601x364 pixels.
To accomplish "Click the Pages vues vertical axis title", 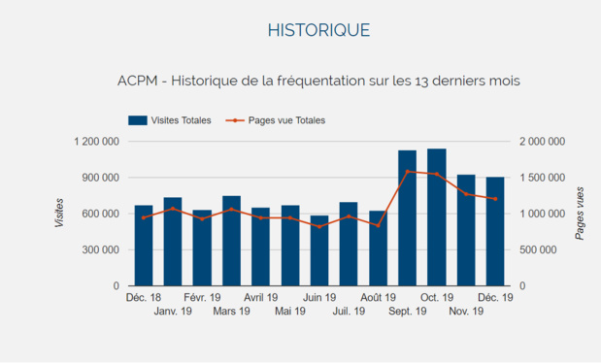I will (x=580, y=214).
